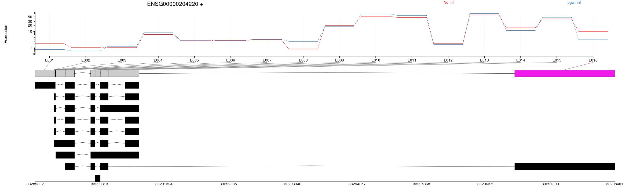Viewport: 644px width, 188px height.
Task: Select the red No-inf legend label
Action: pos(448,2)
